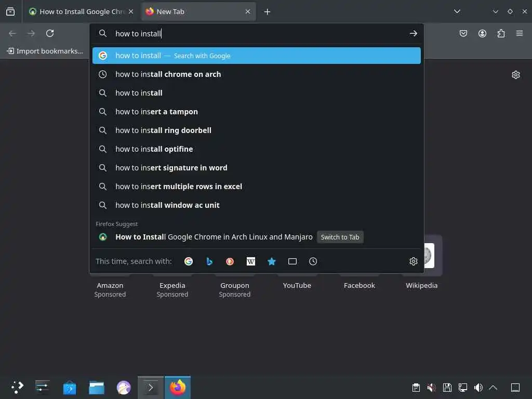Viewport: 532px width, 399px height.
Task: Open the system settings icon in taskbar
Action: (x=43, y=387)
